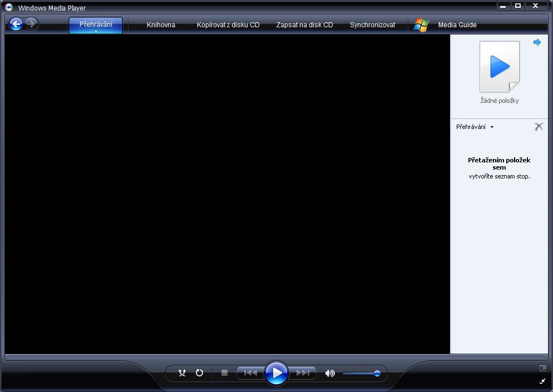Viewport: 553px width, 392px height.
Task: Hide the list pane with the blue arrow
Action: point(537,42)
